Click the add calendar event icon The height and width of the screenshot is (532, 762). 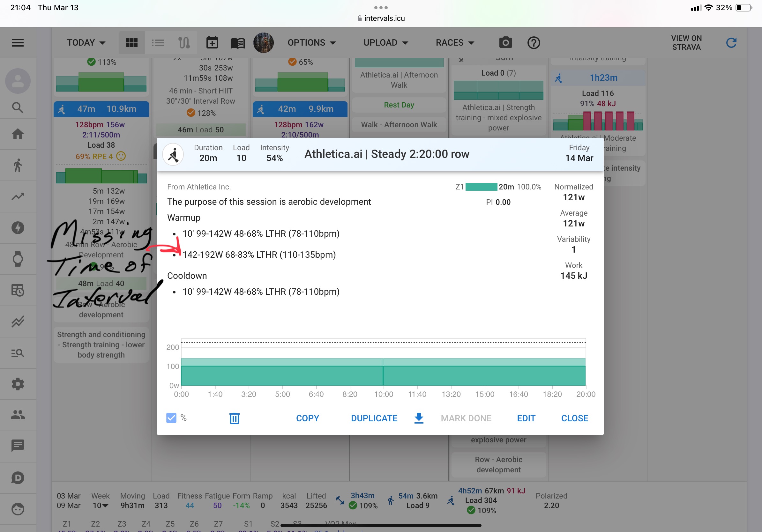(x=212, y=43)
